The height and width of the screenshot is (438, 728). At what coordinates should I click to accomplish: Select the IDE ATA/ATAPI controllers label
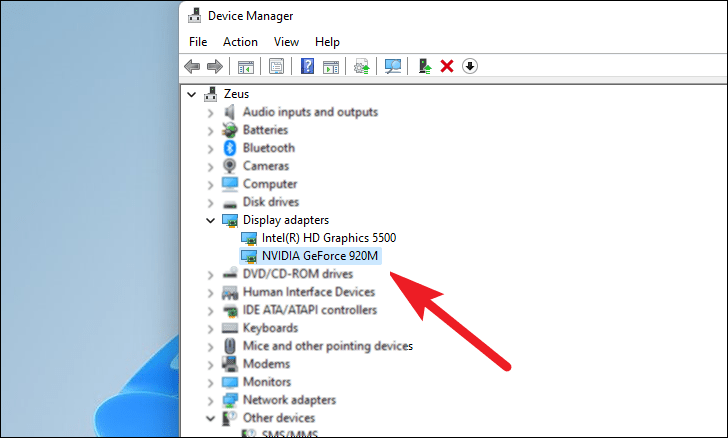coord(310,310)
